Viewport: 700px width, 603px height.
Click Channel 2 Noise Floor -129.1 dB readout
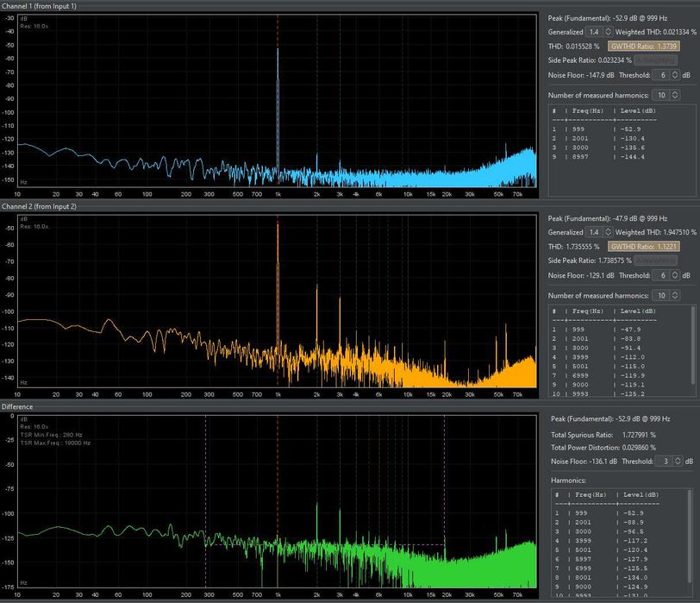coord(581,275)
